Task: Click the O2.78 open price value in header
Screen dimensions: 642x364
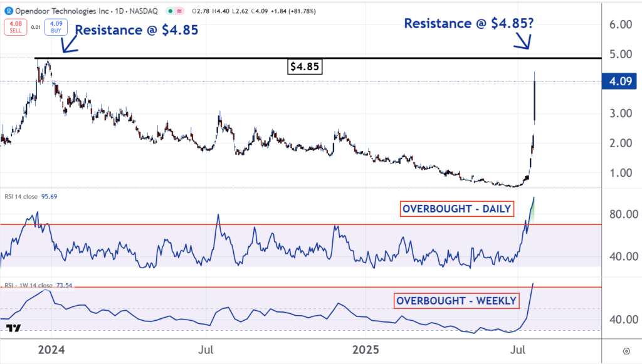Action: [x=201, y=11]
